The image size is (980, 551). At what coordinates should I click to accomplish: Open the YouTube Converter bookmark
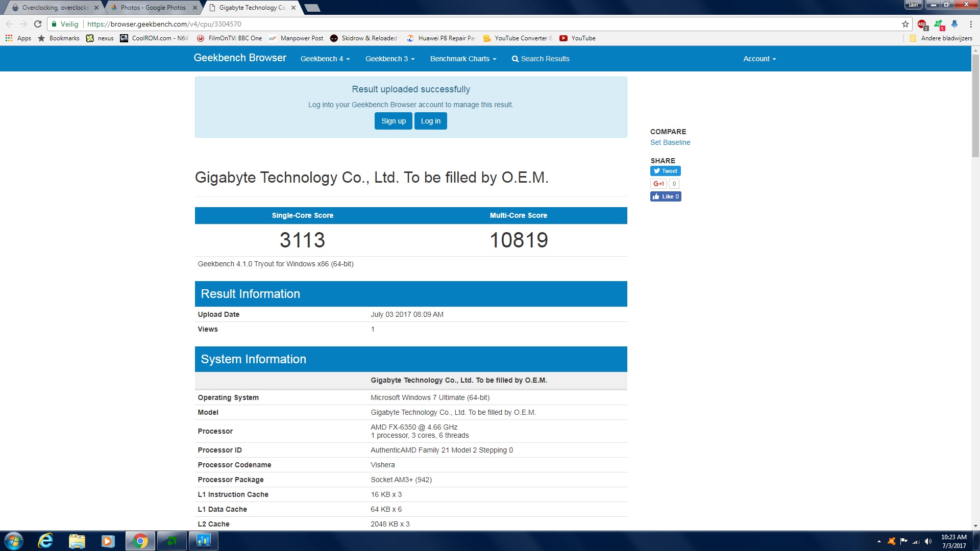pyautogui.click(x=518, y=38)
